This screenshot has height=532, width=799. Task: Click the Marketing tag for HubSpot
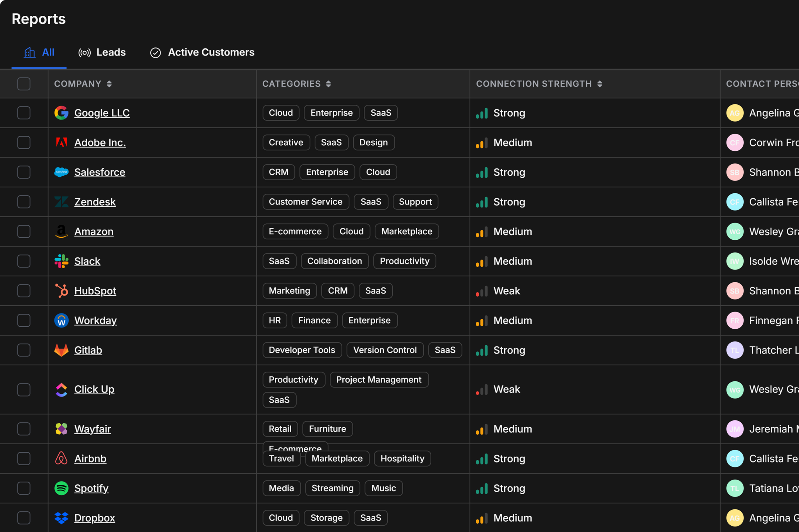(289, 291)
